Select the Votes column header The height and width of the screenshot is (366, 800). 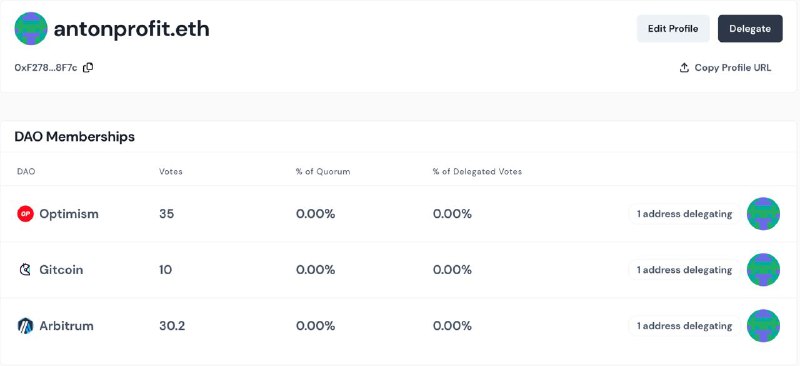click(x=170, y=172)
